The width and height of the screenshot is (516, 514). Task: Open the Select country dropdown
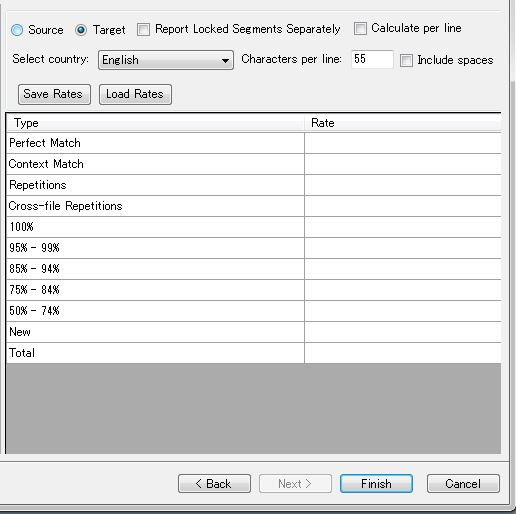(166, 60)
